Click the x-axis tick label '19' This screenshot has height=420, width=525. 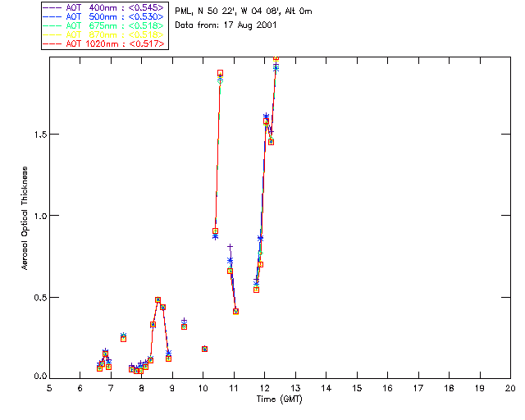(x=480, y=388)
